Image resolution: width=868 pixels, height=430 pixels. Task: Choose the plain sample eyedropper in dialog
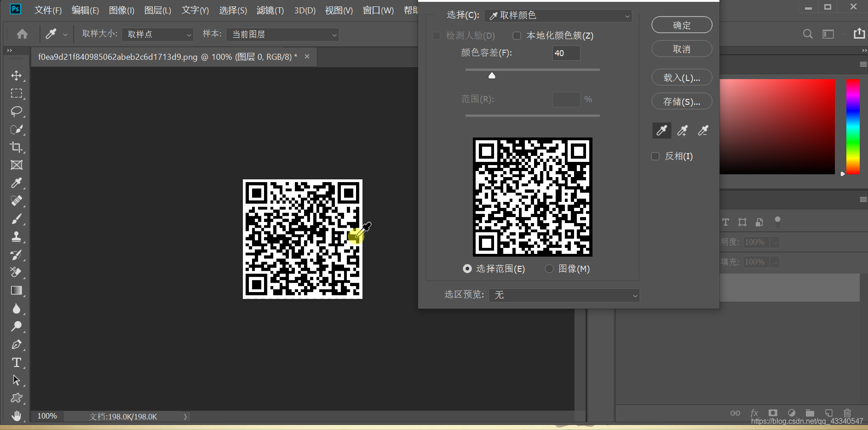(x=662, y=131)
